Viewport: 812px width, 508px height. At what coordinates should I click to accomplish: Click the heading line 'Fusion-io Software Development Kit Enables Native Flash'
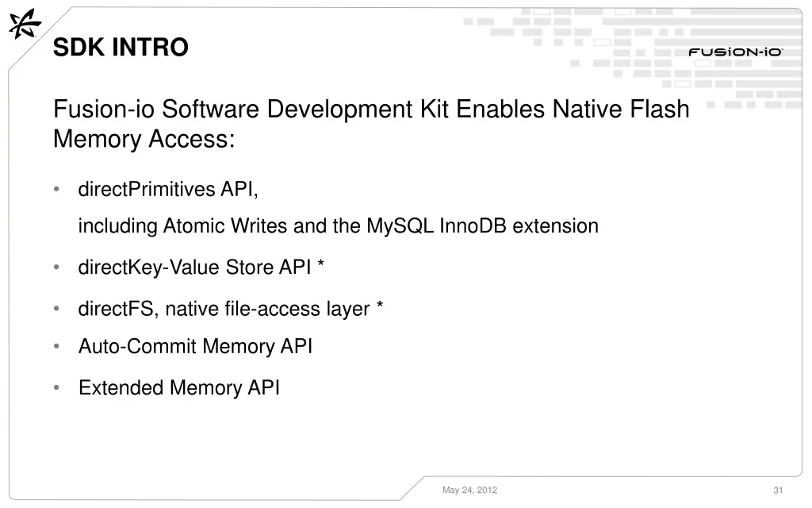(371, 110)
